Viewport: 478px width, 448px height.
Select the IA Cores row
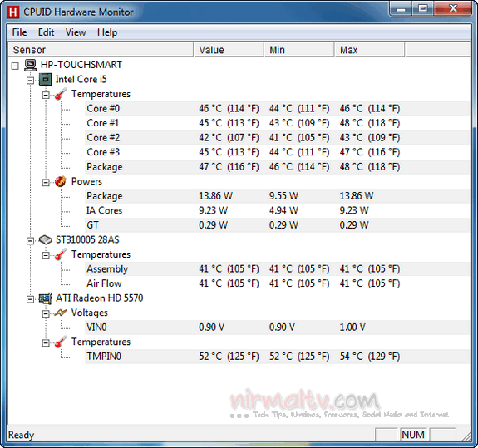pyautogui.click(x=277, y=210)
